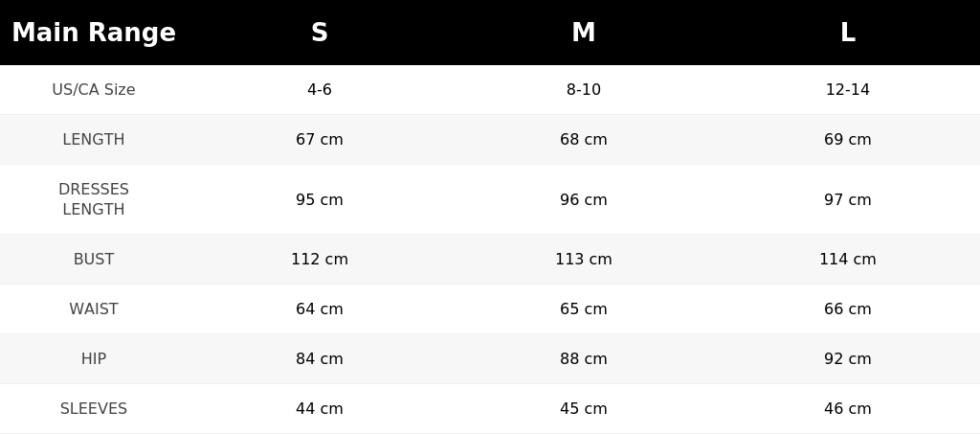Image resolution: width=980 pixels, height=434 pixels.
Task: Select the 12-14 US/CA size cell
Action: [x=848, y=89]
